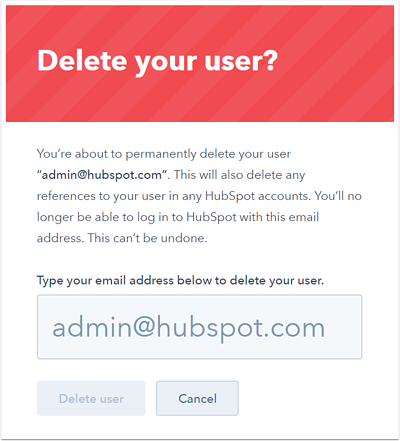This screenshot has width=400, height=441.
Task: Click the Cancel button
Action: click(197, 398)
